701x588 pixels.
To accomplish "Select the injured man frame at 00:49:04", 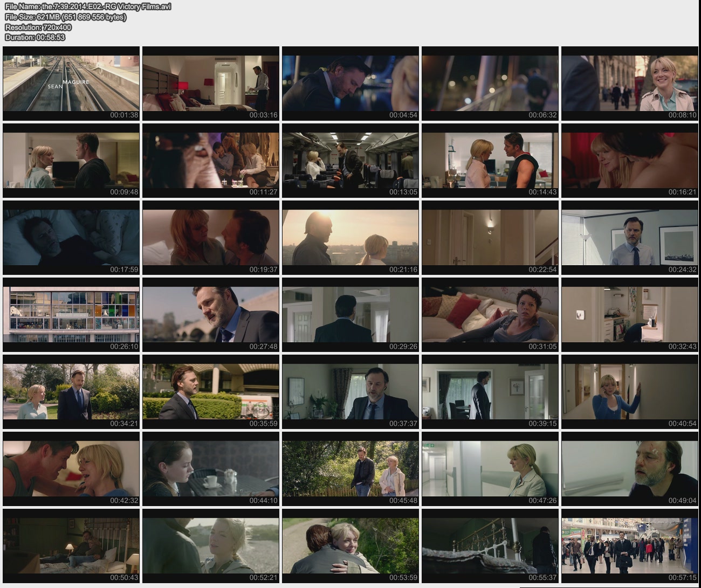I will (x=629, y=468).
